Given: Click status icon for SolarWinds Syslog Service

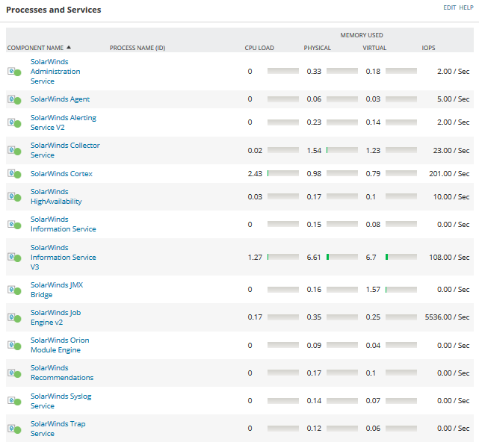Looking at the screenshot, I should coord(14,401).
